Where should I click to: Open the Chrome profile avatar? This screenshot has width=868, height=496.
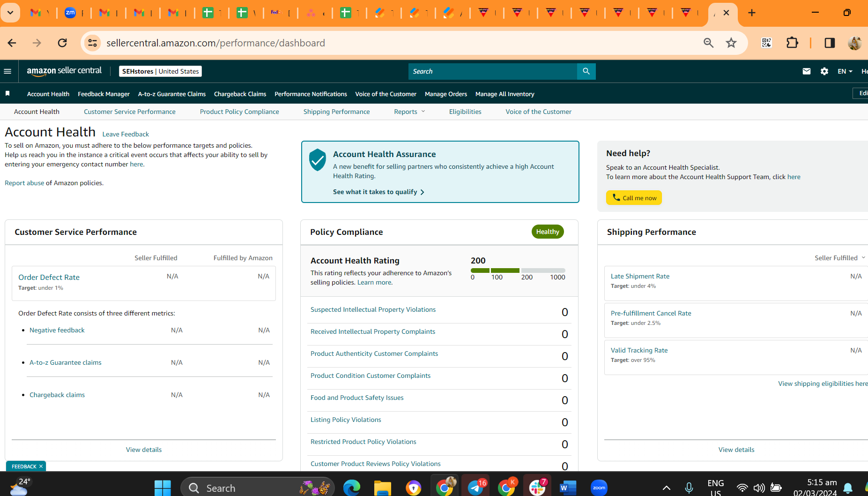pos(855,43)
